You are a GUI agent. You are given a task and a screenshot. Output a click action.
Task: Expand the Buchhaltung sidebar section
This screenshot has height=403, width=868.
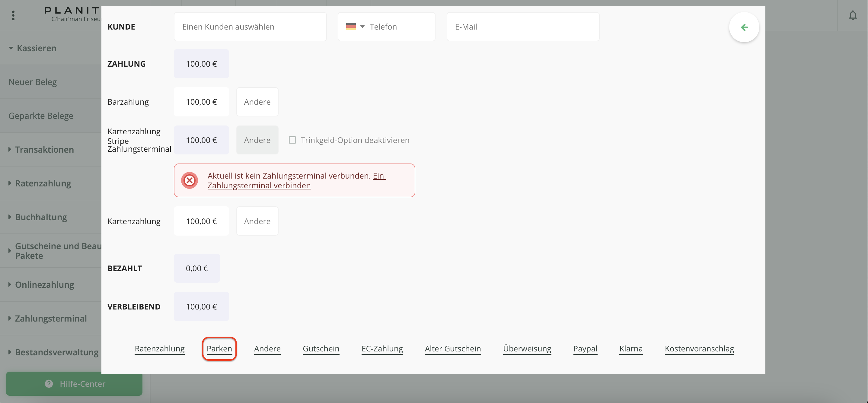(41, 217)
